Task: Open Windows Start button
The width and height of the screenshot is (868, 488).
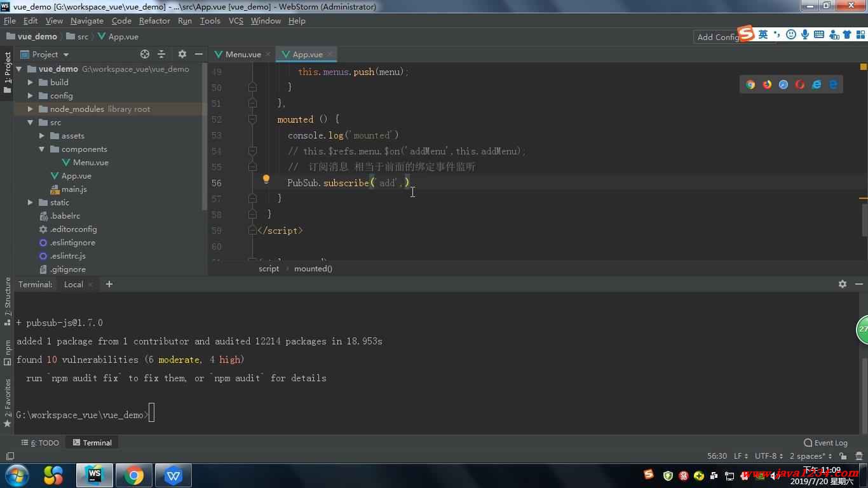Action: click(x=17, y=475)
